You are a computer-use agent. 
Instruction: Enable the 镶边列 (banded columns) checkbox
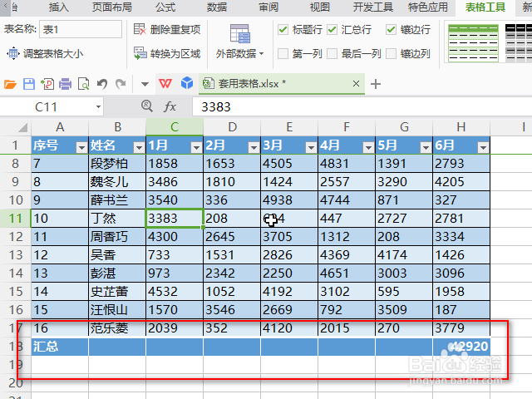click(391, 53)
